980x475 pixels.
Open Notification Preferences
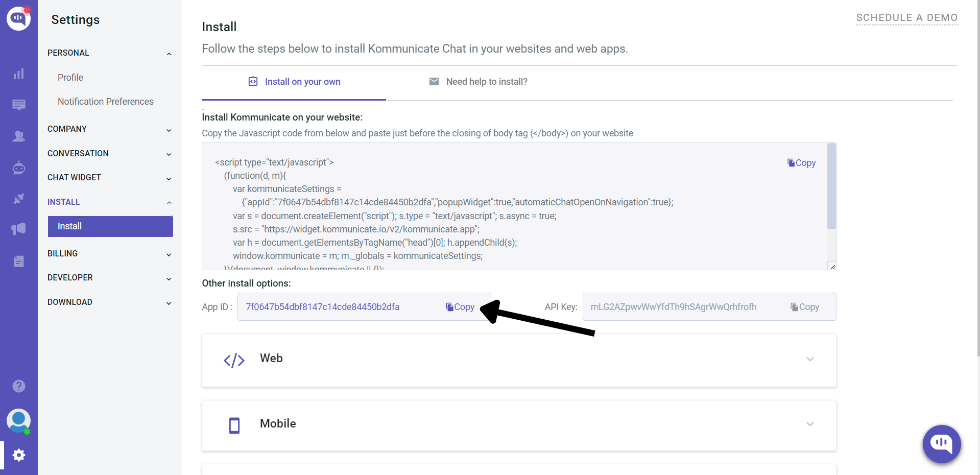point(106,102)
